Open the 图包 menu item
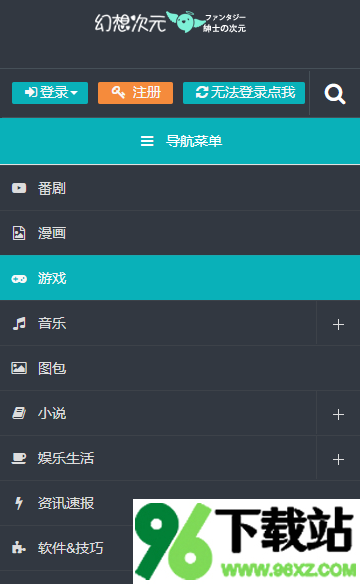Viewport: 360px width, 584px height. (x=180, y=368)
